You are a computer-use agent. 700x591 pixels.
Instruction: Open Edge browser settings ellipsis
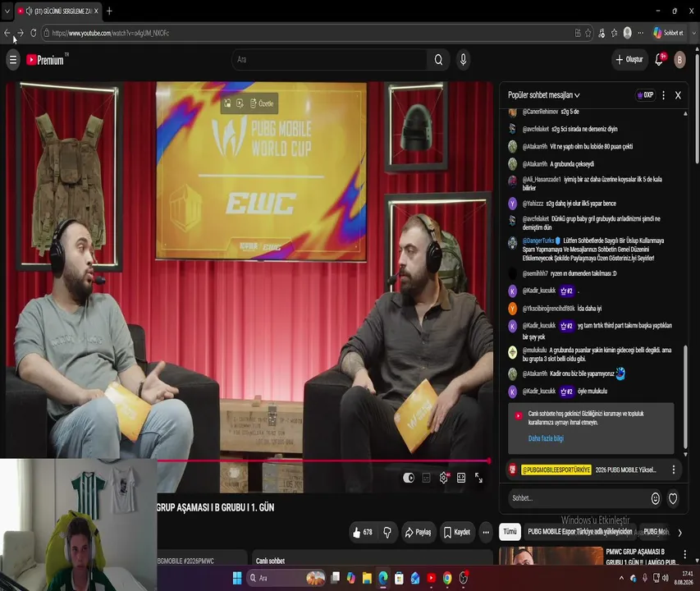pos(641,33)
